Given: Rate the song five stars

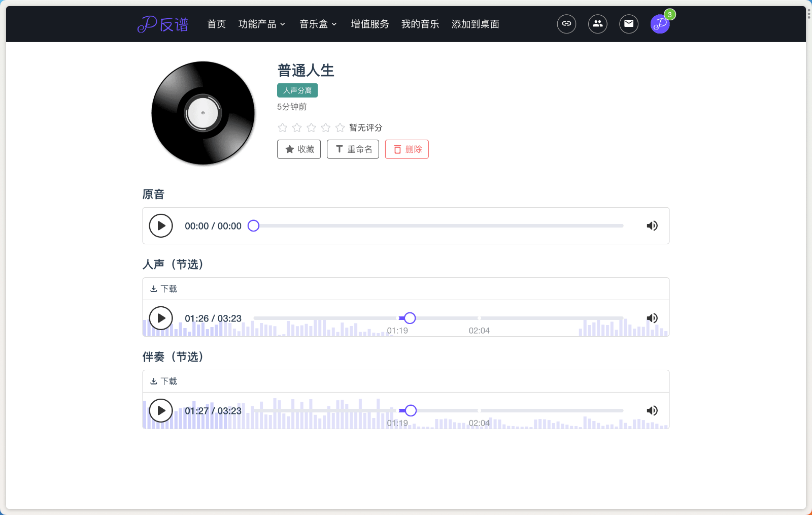Looking at the screenshot, I should click(x=340, y=127).
